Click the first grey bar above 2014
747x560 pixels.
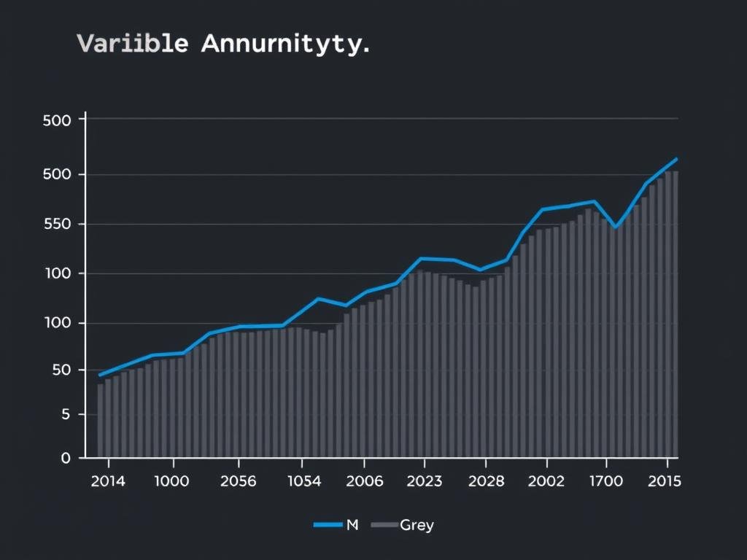[101, 419]
